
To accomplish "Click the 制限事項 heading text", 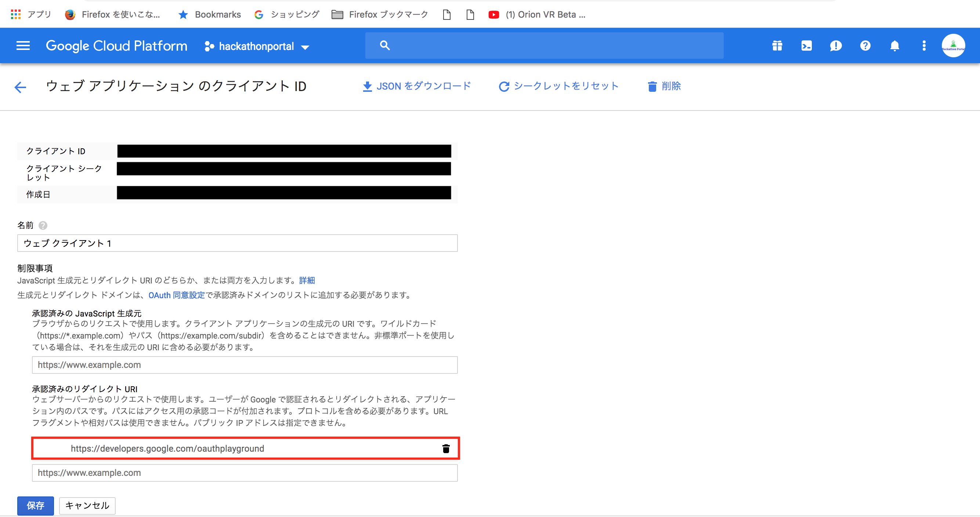I will pyautogui.click(x=35, y=268).
